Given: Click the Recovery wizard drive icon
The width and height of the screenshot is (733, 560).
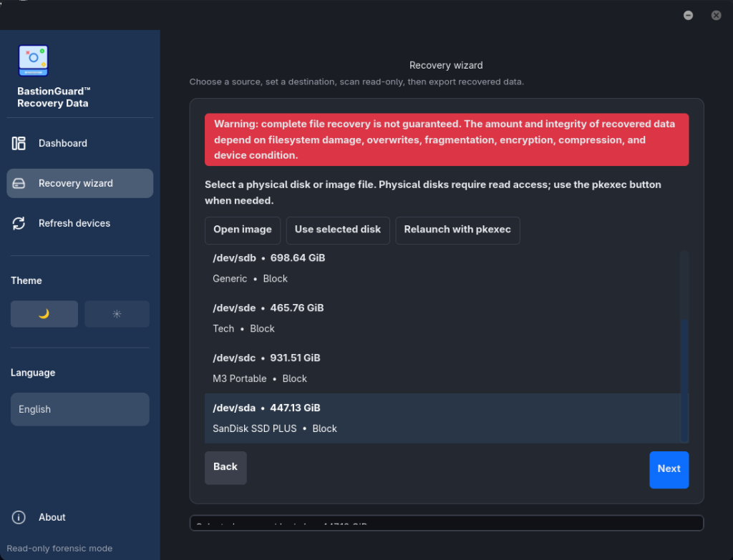Looking at the screenshot, I should click(x=19, y=184).
